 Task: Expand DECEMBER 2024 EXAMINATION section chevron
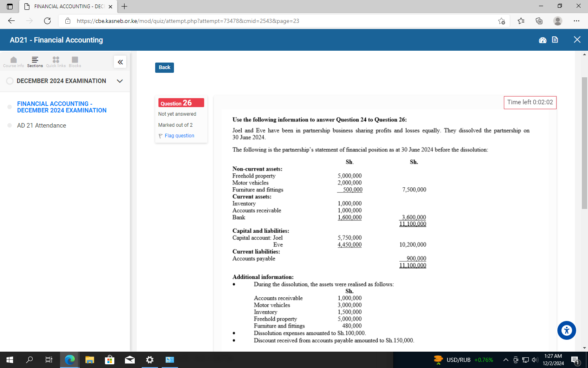click(120, 81)
